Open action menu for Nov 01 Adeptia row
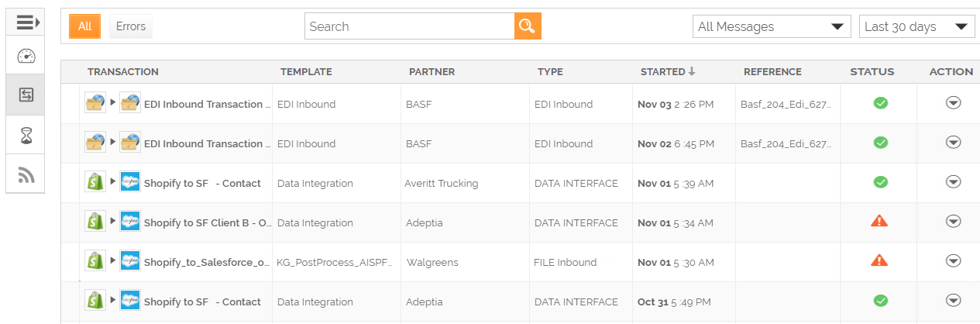This screenshot has width=980, height=324. 954,221
